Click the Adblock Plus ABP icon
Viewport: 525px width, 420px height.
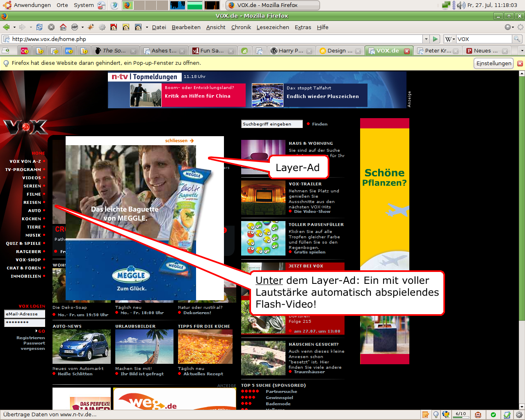pyautogui.click(x=75, y=27)
